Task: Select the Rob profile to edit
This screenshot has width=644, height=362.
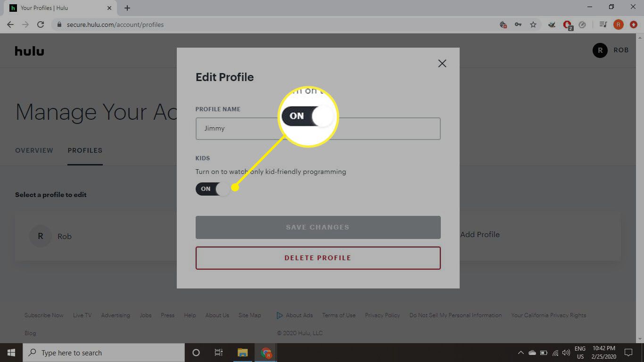Action: pos(51,236)
